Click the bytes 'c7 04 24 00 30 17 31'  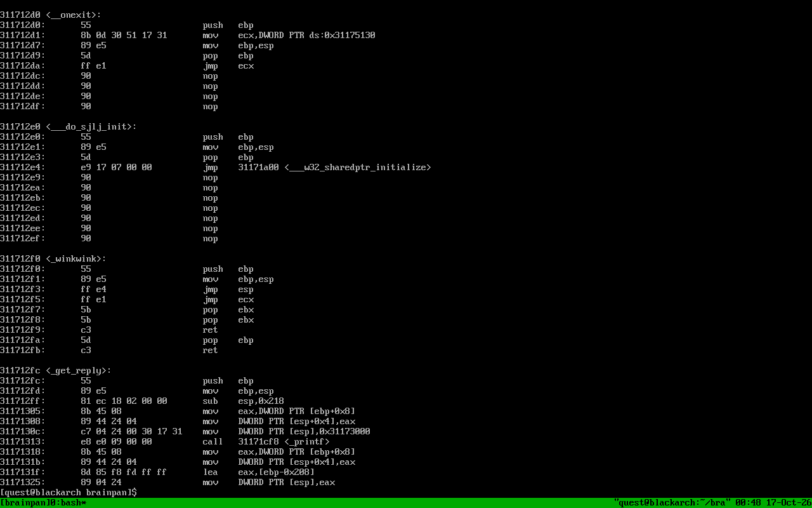(x=132, y=432)
